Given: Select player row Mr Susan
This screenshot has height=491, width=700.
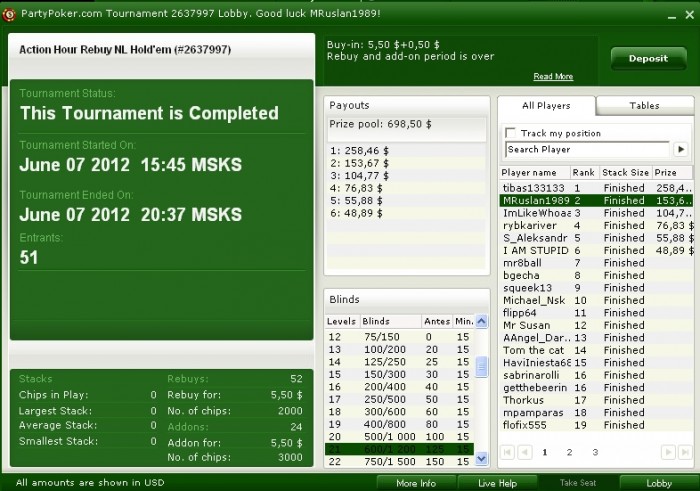Looking at the screenshot, I should [x=596, y=325].
